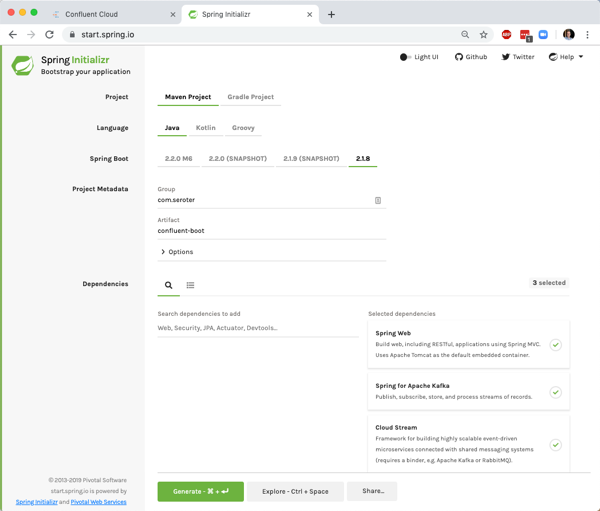Image resolution: width=600 pixels, height=511 pixels.
Task: Select Spring Boot version 2.2.0 M6
Action: click(x=178, y=158)
